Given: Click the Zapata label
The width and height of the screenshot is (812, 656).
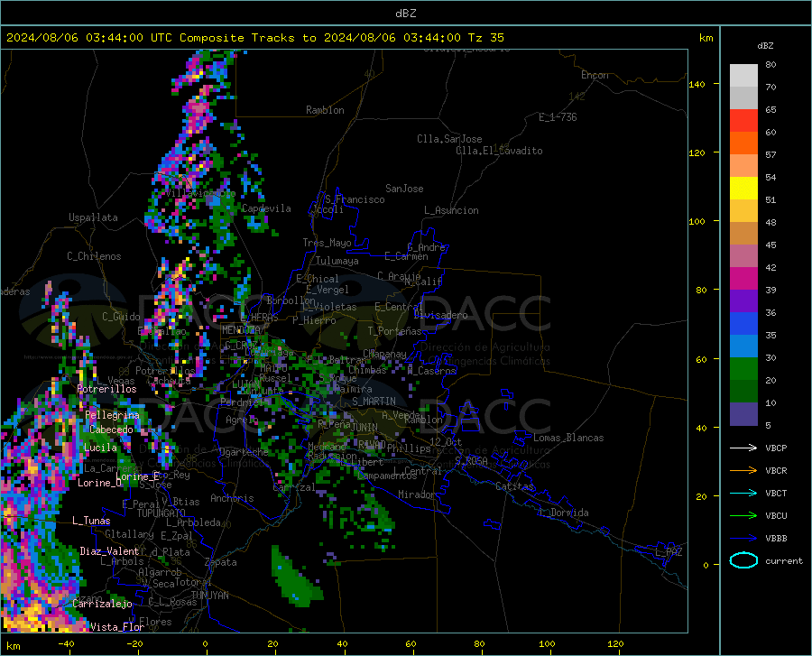Looking at the screenshot, I should coord(221,562).
